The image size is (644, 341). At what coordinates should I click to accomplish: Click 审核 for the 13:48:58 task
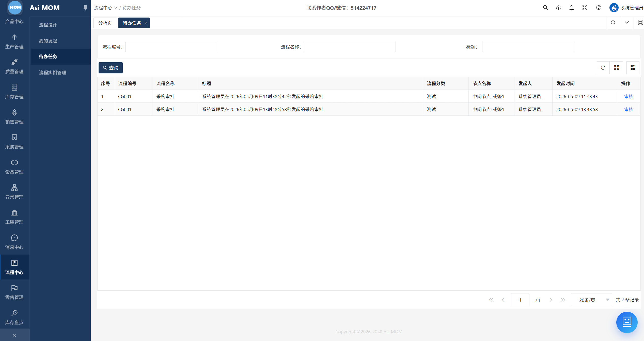tap(629, 109)
